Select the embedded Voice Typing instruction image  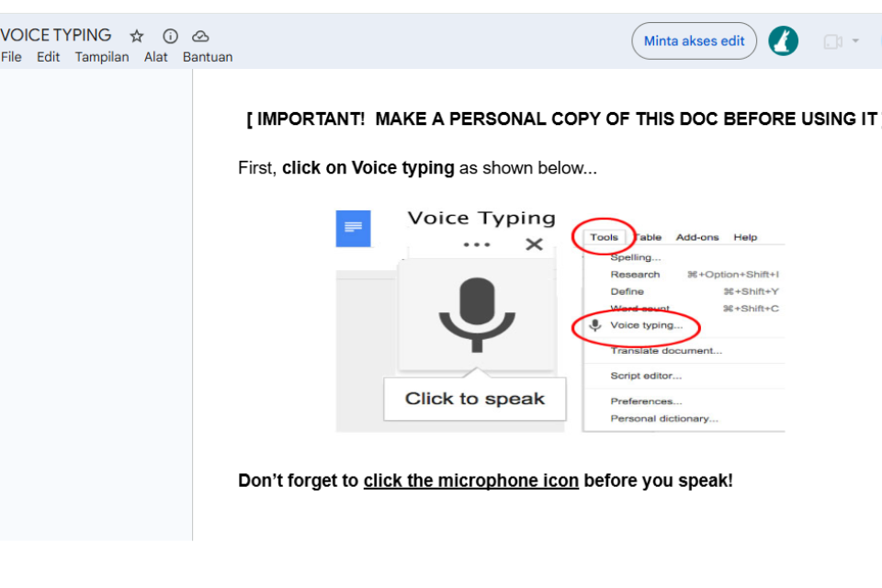[x=560, y=321]
